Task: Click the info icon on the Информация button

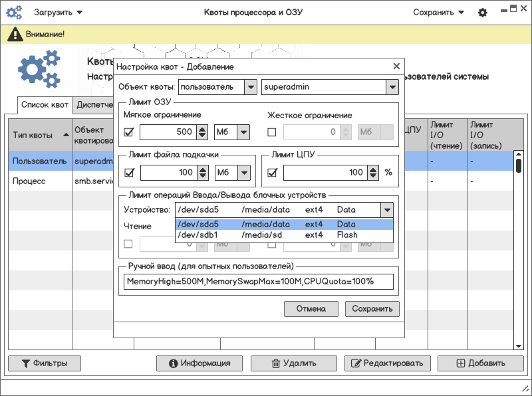Action: tap(174, 363)
